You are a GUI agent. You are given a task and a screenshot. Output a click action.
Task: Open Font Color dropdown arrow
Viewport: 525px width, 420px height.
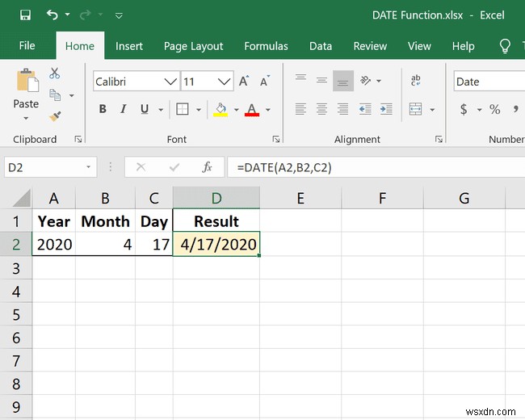(268, 110)
